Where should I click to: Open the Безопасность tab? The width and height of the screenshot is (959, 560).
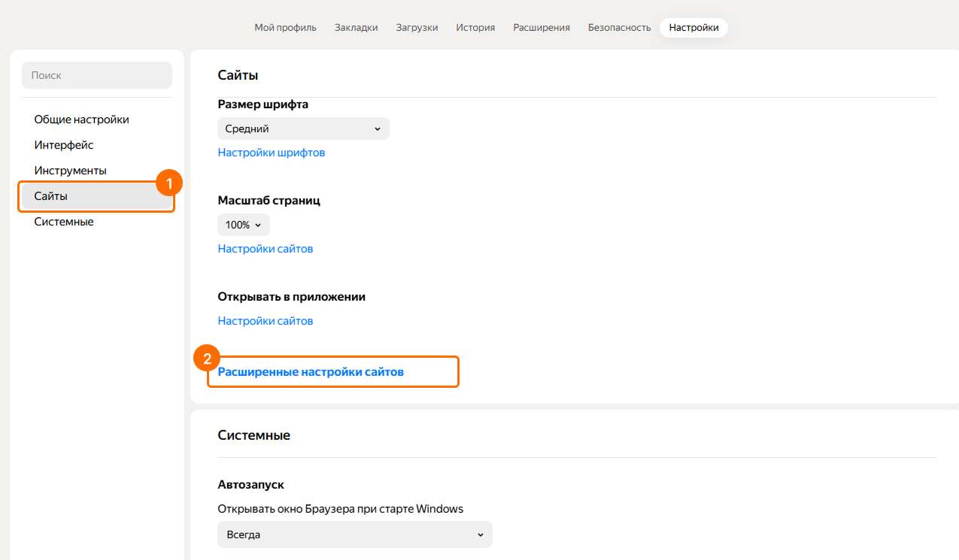click(x=619, y=28)
